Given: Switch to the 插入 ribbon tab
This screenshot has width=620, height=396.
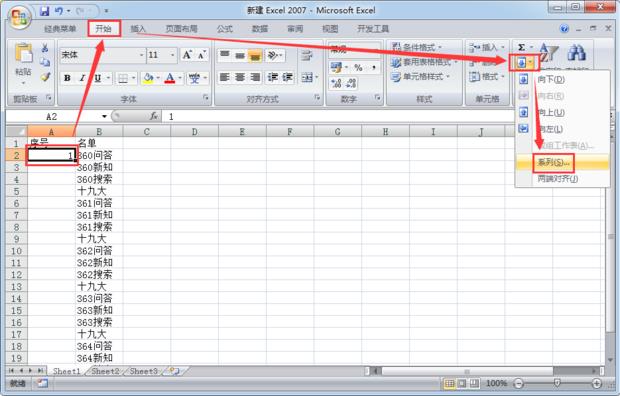Looking at the screenshot, I should coord(138,28).
